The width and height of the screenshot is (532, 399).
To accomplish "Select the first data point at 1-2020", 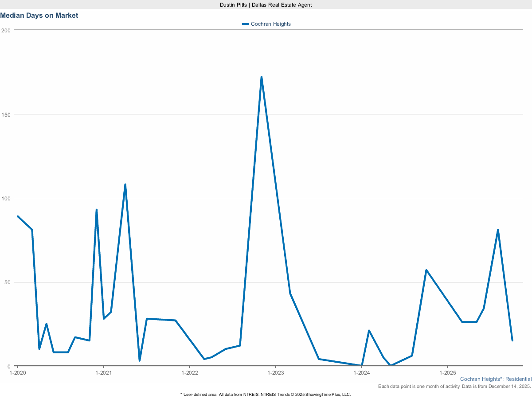I will coord(18,216).
